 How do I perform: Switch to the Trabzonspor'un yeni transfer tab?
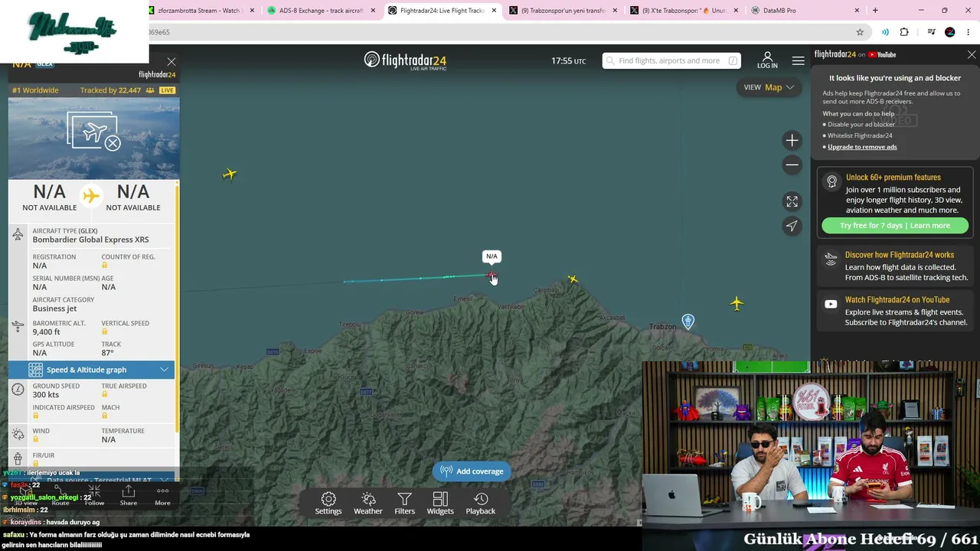[563, 11]
